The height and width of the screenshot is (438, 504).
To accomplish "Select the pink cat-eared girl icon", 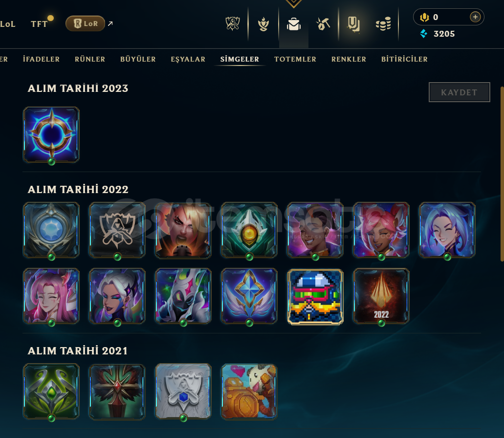I will [x=381, y=230].
